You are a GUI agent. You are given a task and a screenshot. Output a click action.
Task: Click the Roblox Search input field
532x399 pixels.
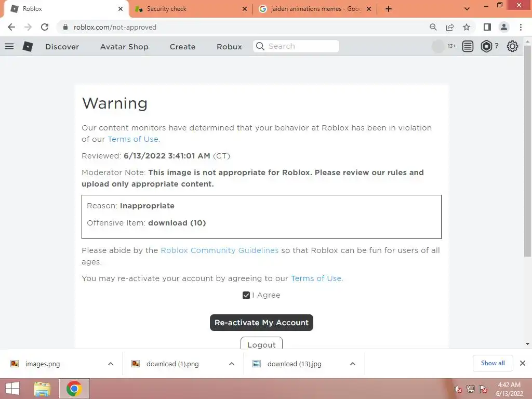[296, 46]
